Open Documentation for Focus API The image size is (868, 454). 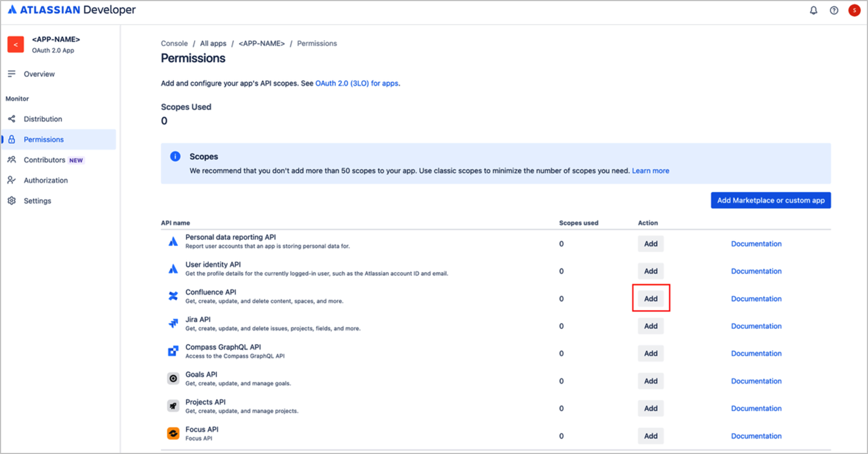point(756,436)
